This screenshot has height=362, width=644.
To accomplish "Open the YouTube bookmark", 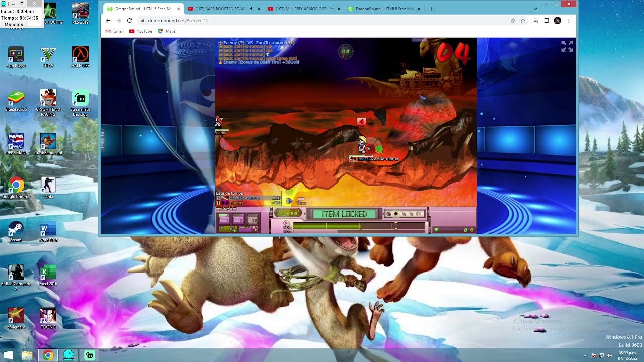I will click(141, 31).
